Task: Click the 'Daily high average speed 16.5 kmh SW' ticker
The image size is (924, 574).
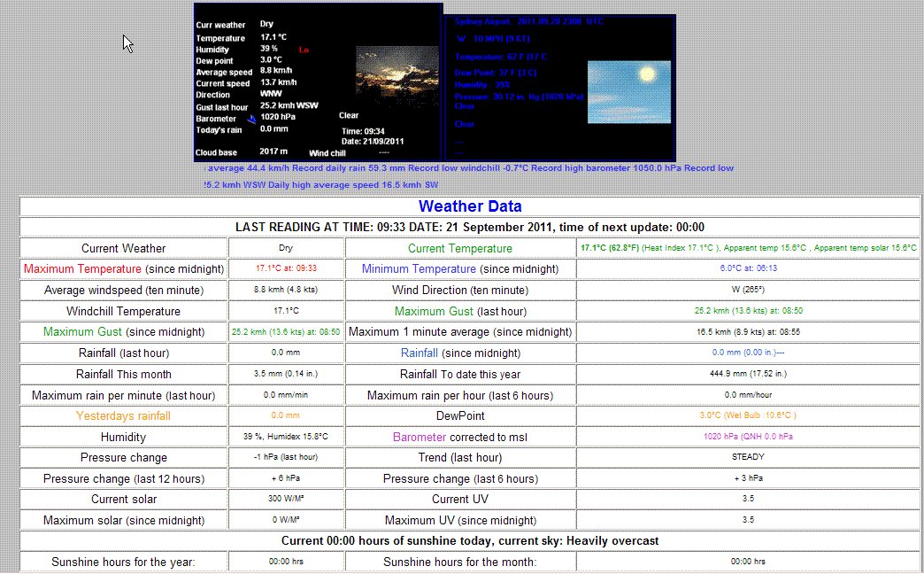Action: 353,185
